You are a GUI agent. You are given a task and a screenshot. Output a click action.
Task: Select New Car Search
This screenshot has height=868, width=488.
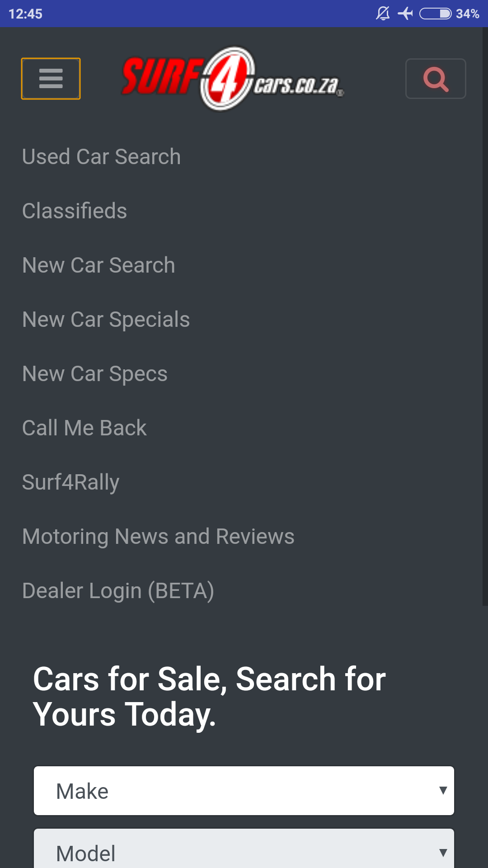click(99, 265)
